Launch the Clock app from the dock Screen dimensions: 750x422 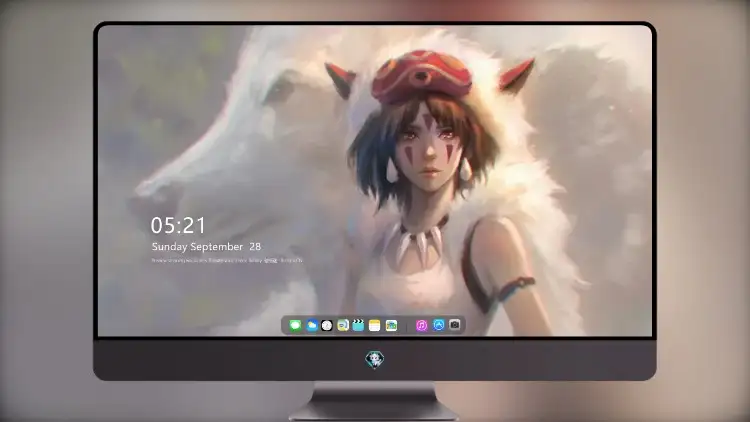point(327,325)
